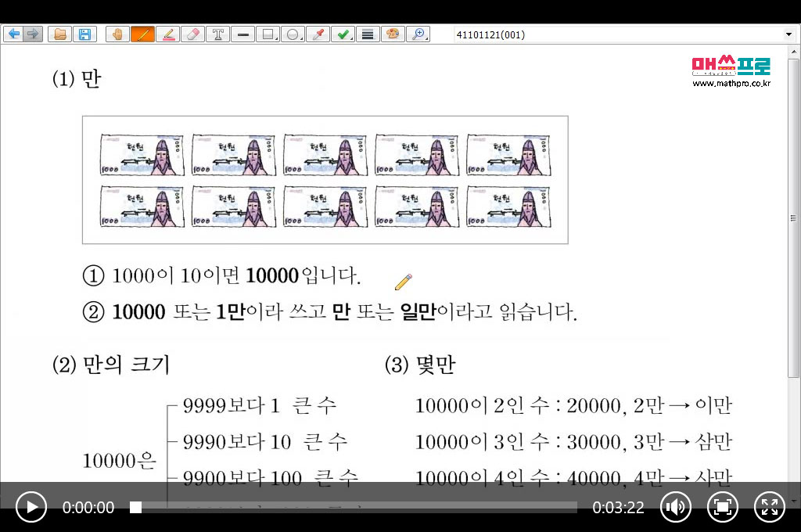Click the heading '(2) 만의 크기'
This screenshot has height=532, width=801.
pyautogui.click(x=111, y=365)
